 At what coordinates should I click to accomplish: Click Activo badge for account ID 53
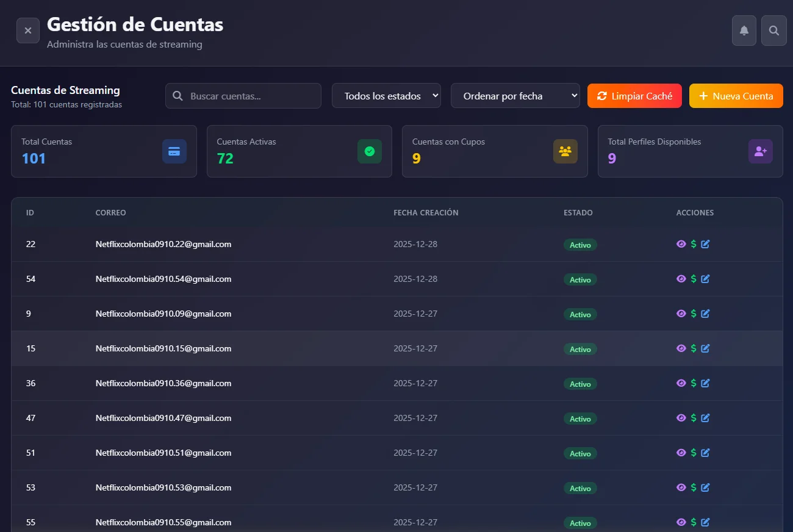pyautogui.click(x=580, y=488)
